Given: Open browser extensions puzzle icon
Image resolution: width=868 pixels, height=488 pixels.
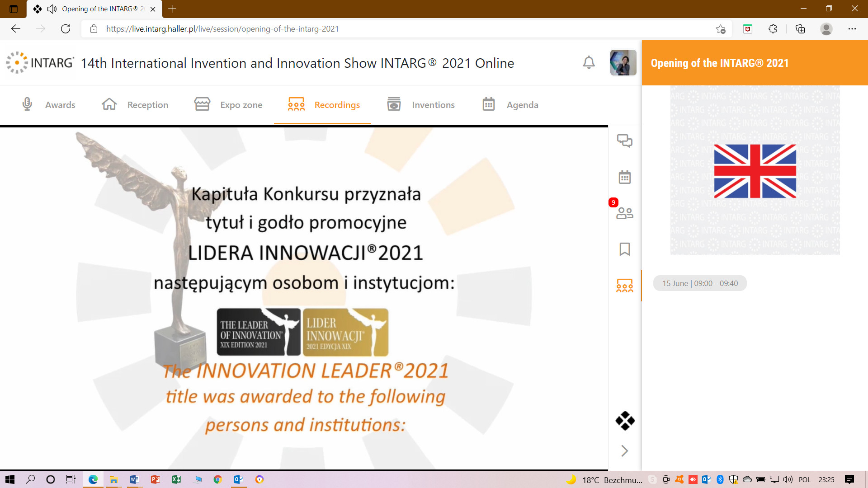Looking at the screenshot, I should tap(773, 29).
